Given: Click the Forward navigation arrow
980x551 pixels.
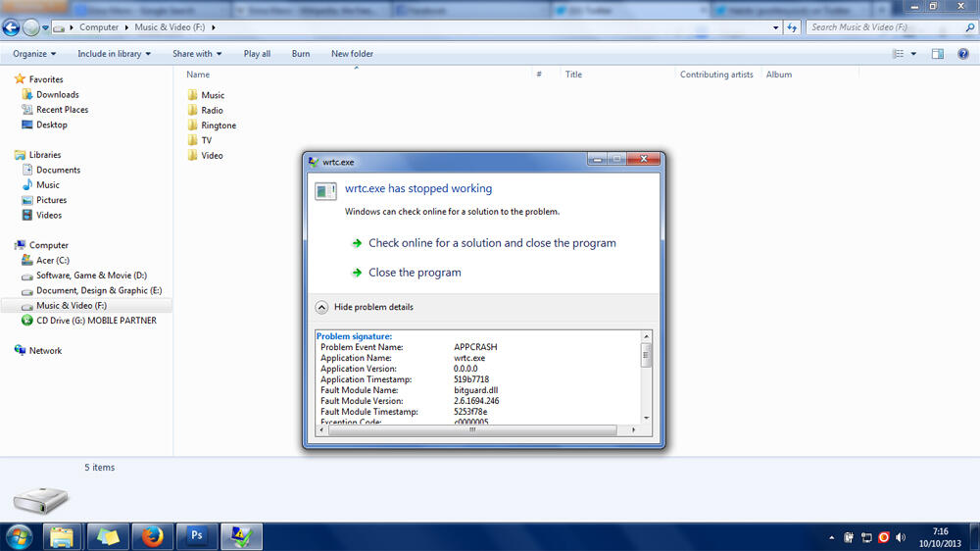Looking at the screenshot, I should (30, 27).
